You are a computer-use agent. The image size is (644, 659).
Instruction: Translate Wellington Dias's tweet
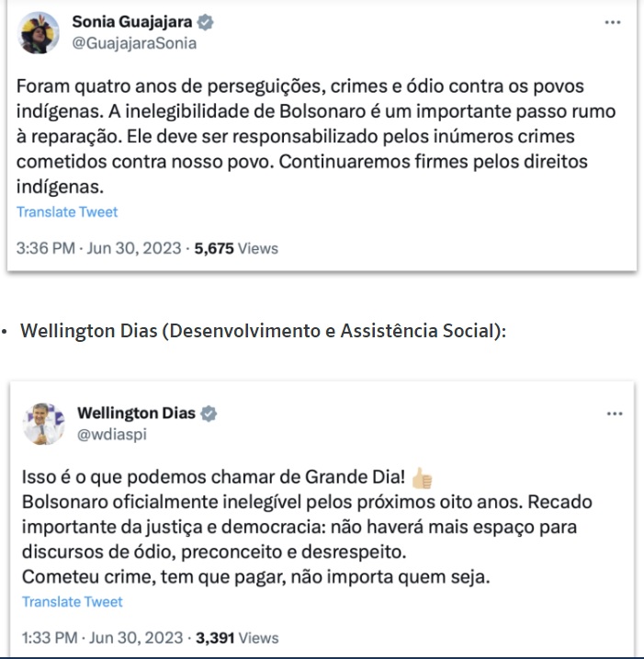tap(73, 602)
